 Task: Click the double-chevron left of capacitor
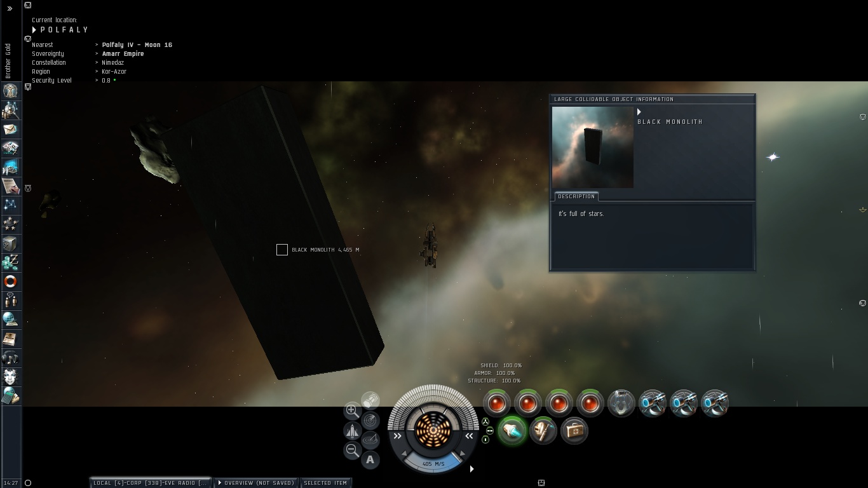click(x=397, y=436)
